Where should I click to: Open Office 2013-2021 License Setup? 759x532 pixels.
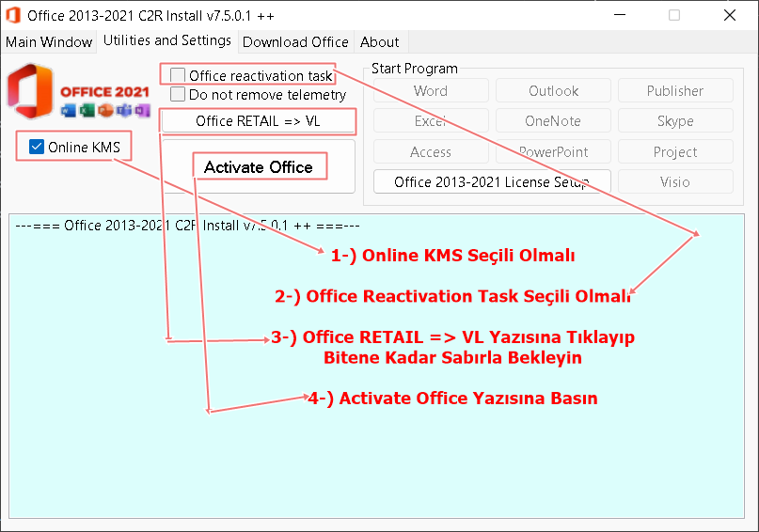[x=492, y=181]
